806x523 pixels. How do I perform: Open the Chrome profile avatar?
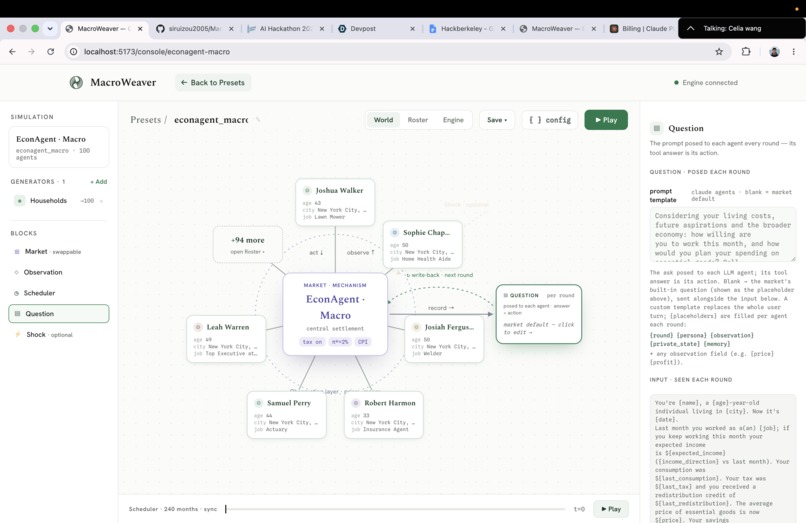pos(774,51)
